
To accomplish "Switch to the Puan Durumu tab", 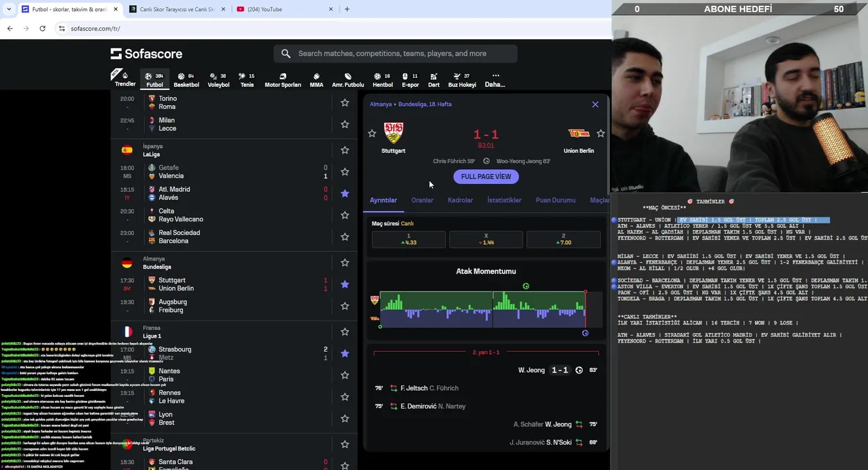I will [x=556, y=200].
